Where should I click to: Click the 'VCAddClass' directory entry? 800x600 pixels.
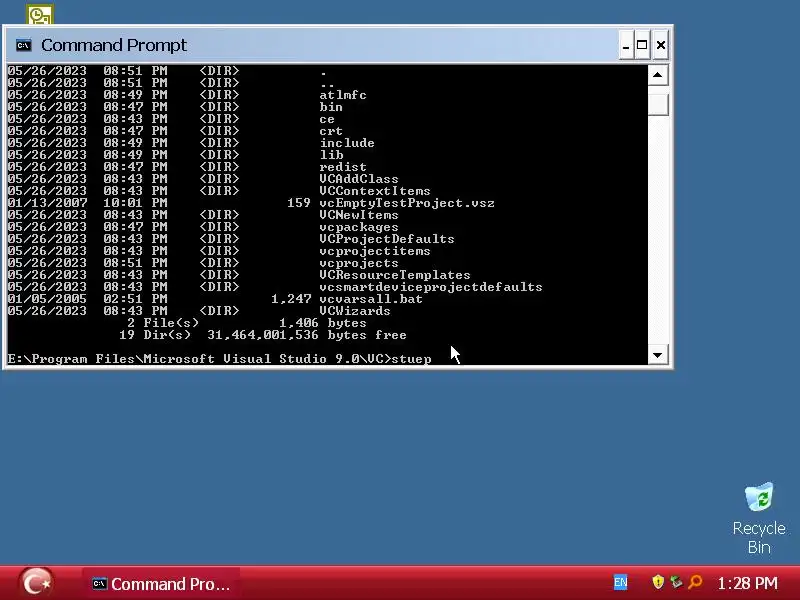pos(359,179)
